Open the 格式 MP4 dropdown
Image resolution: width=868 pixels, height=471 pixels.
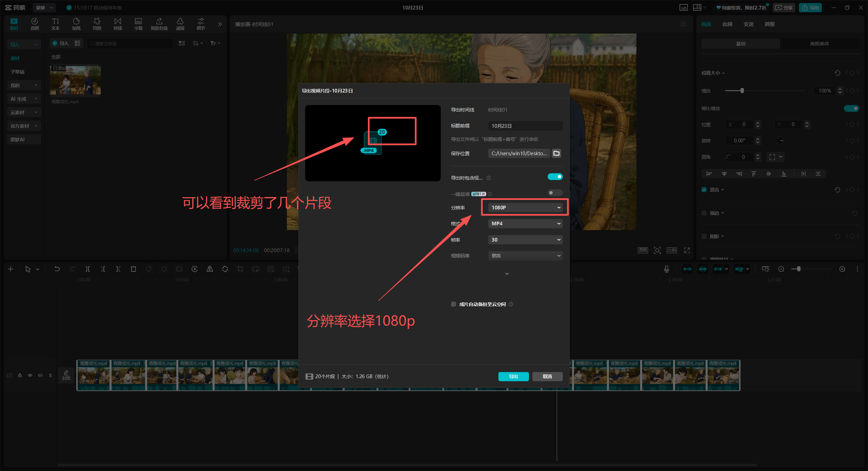click(525, 224)
